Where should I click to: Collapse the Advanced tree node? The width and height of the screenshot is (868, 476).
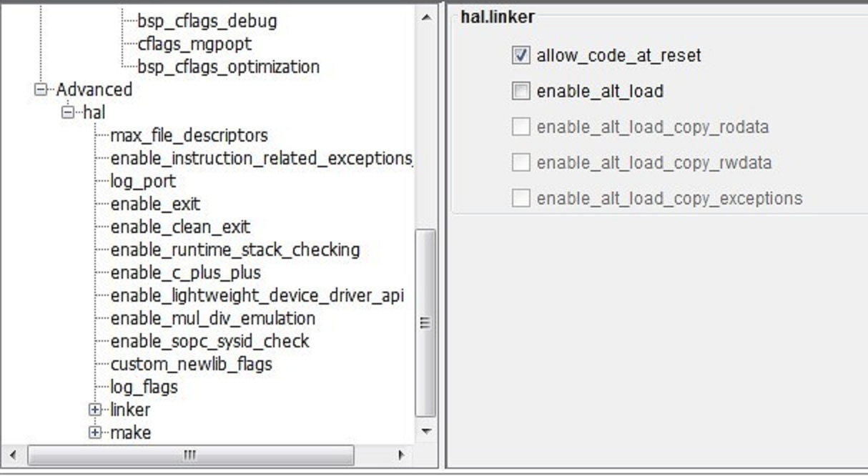[41, 90]
